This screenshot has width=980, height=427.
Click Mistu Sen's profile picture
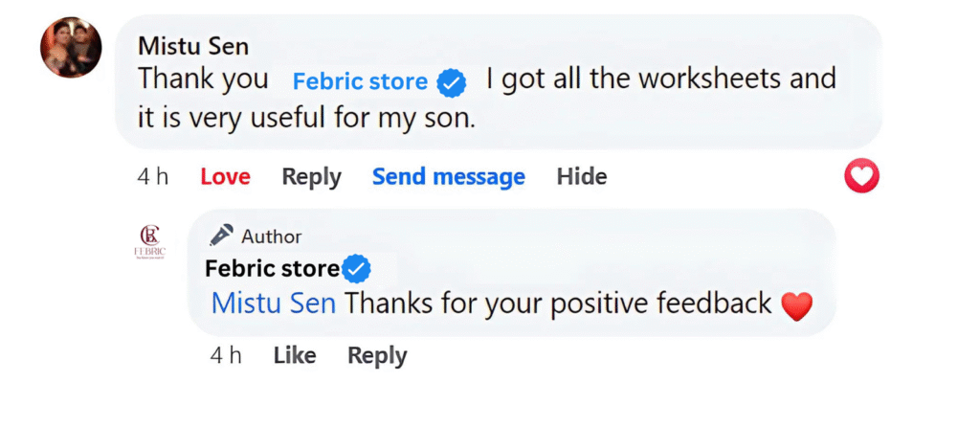point(70,48)
